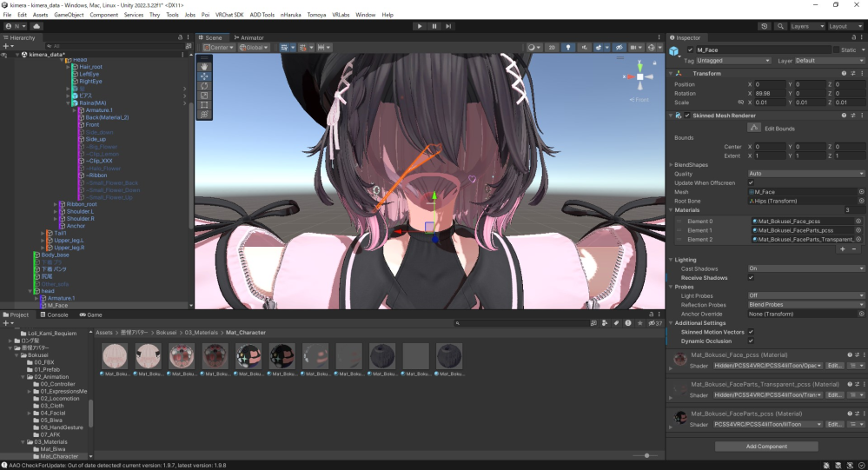Toggle Dynamic Occlusion checkbox
868x470 pixels.
(x=752, y=341)
